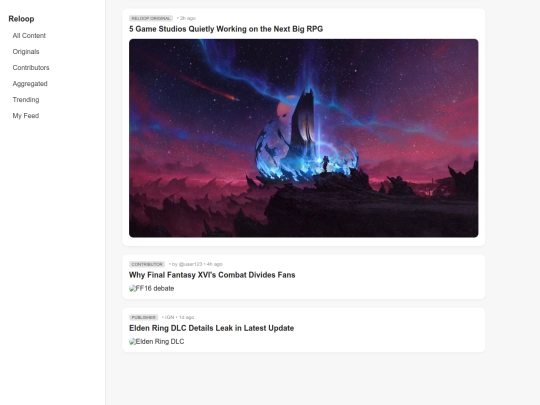
Task: Click the Reloop site title
Action: 21,19
